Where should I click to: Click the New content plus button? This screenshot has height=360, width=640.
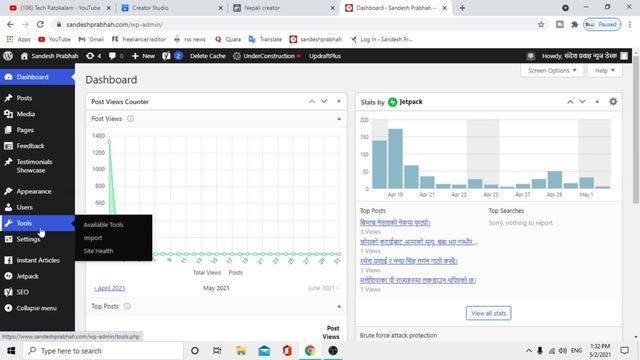coord(143,56)
